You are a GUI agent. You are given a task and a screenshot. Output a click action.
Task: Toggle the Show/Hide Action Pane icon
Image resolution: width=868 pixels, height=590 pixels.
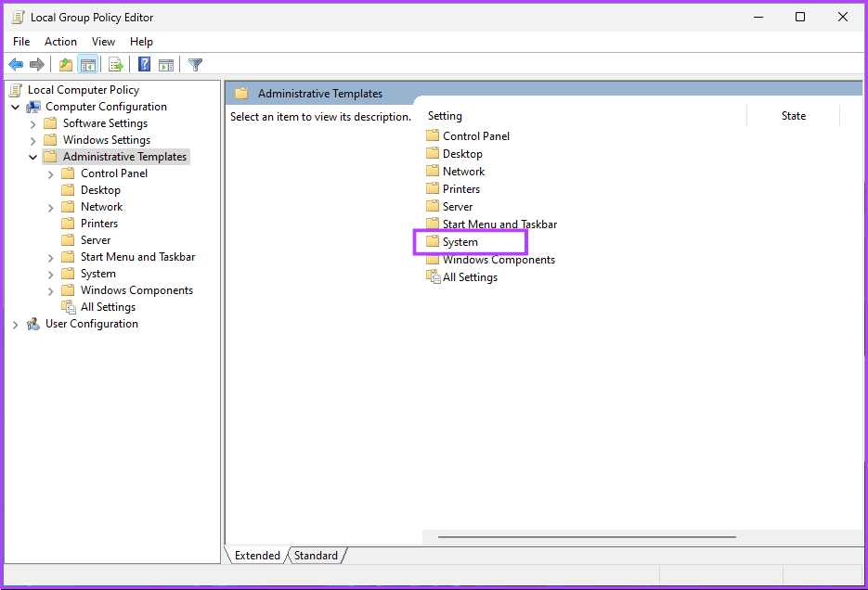(166, 63)
